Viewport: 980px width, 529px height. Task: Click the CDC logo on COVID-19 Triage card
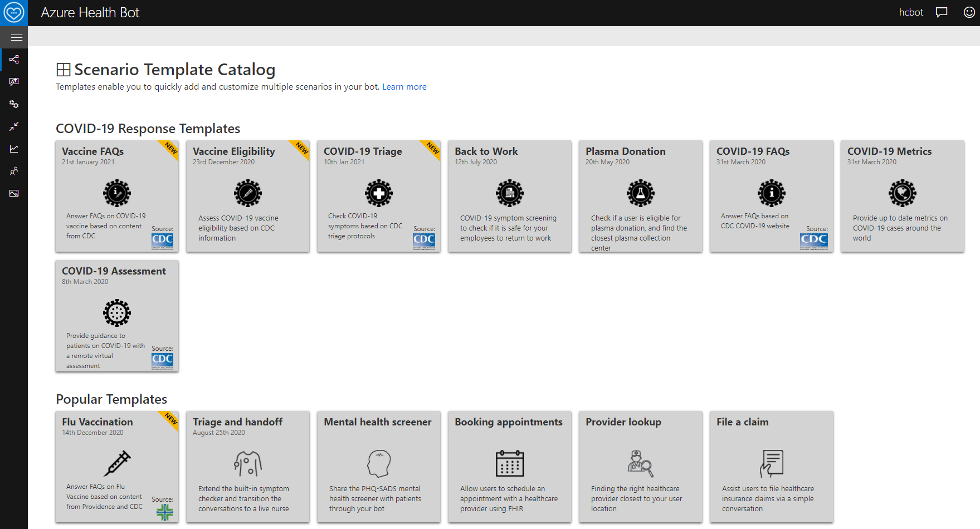(x=424, y=241)
